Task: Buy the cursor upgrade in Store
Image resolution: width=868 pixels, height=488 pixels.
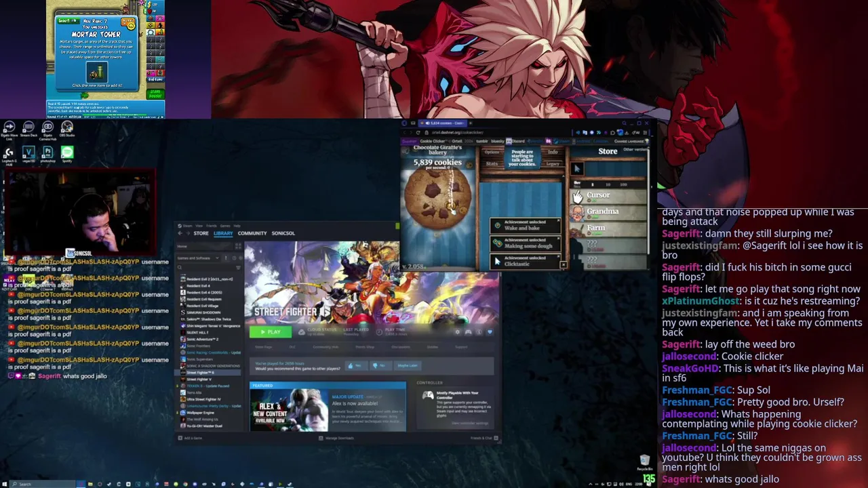Action: tap(577, 169)
